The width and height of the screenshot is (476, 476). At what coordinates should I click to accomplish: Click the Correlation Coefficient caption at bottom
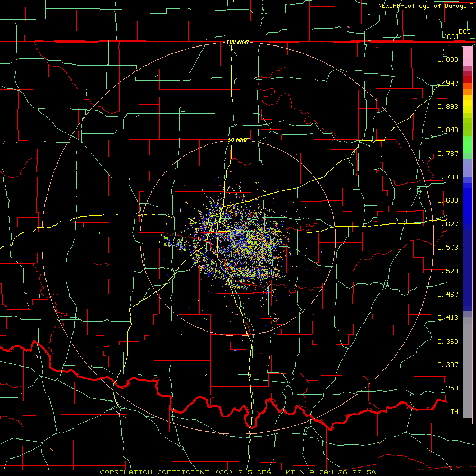(238, 472)
